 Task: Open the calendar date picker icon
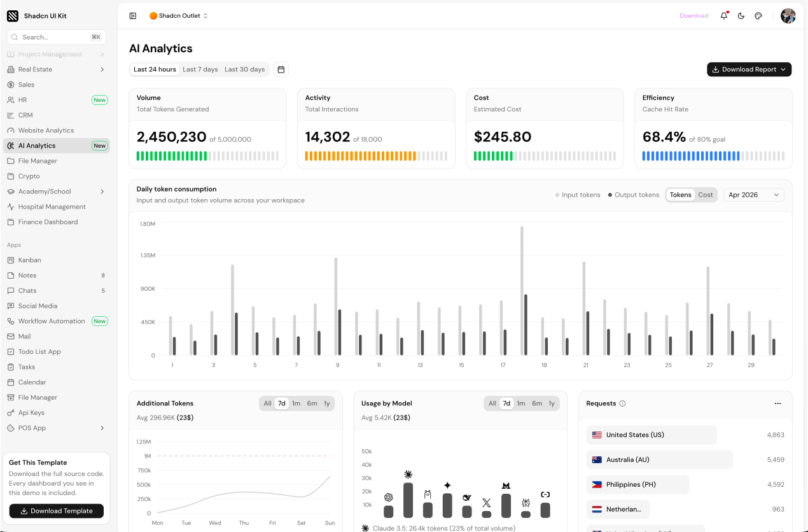[281, 69]
